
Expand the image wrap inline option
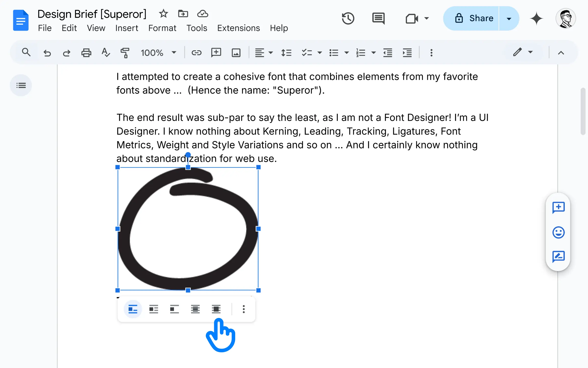244,309
